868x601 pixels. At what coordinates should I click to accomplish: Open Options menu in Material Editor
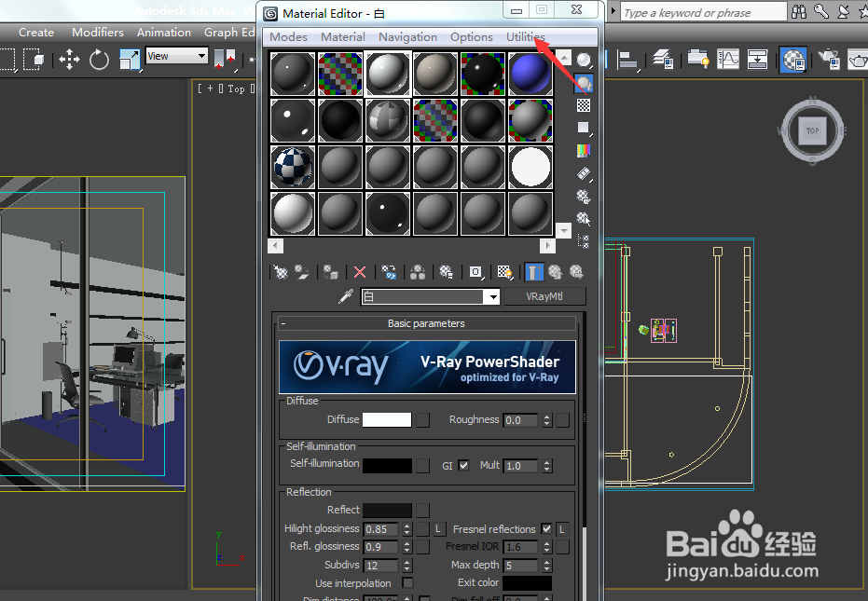click(472, 37)
